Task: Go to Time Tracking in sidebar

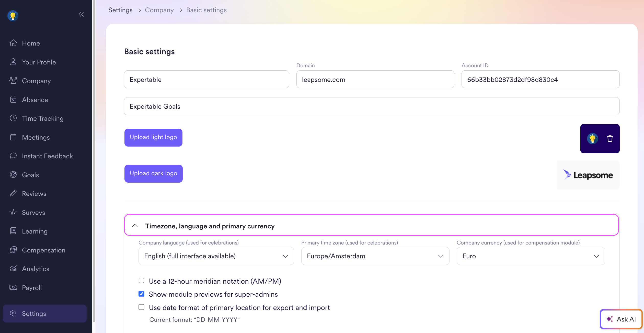Action: [x=42, y=118]
